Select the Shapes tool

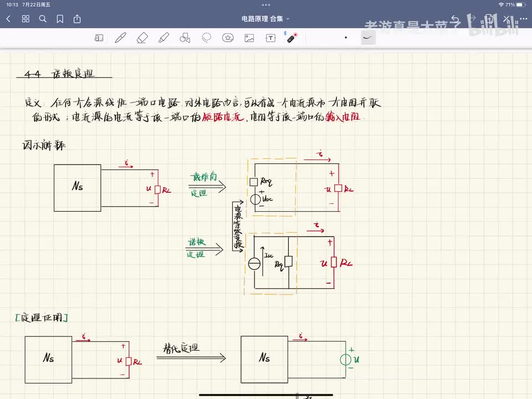[185, 38]
